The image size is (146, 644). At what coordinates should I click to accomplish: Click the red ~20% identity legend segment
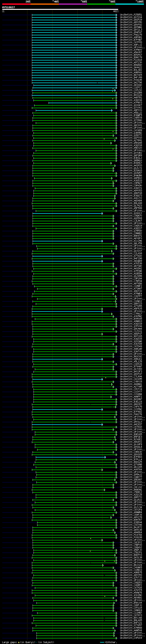(x=16, y=4)
